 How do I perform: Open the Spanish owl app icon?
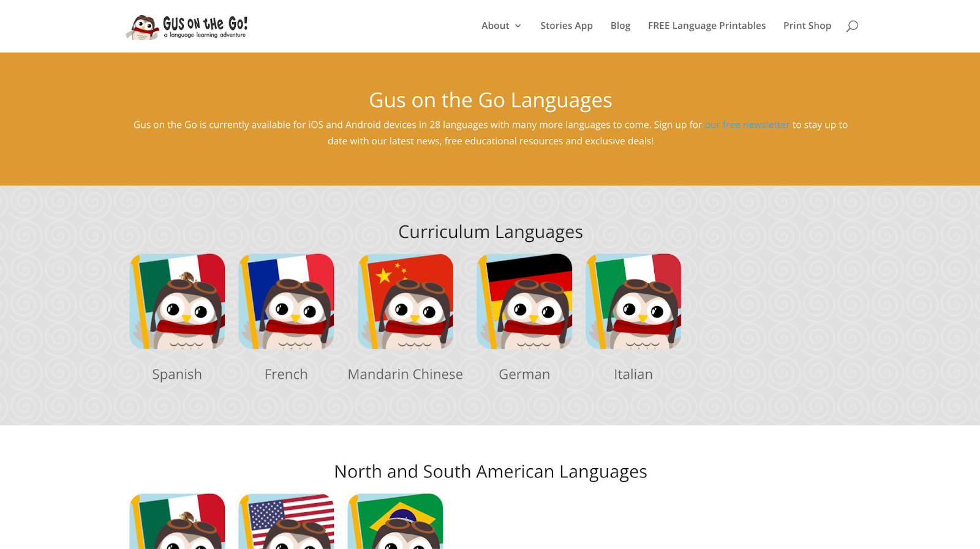coord(177,301)
